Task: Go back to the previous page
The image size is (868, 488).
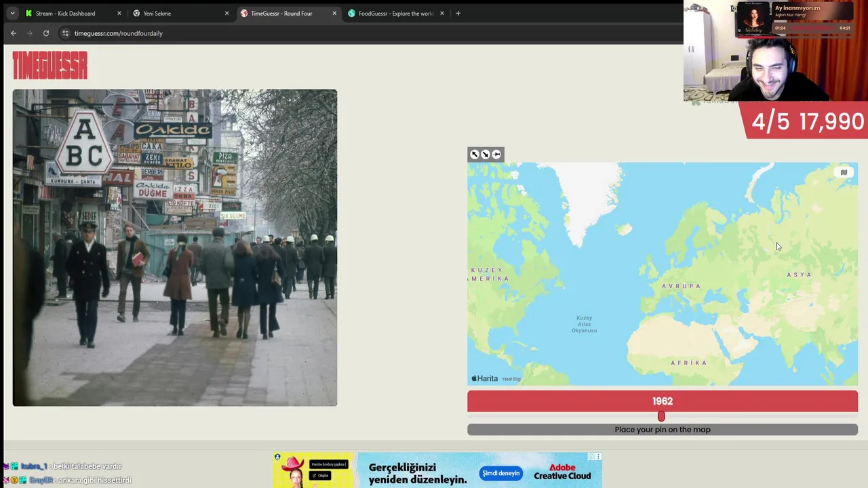Action: 14,33
